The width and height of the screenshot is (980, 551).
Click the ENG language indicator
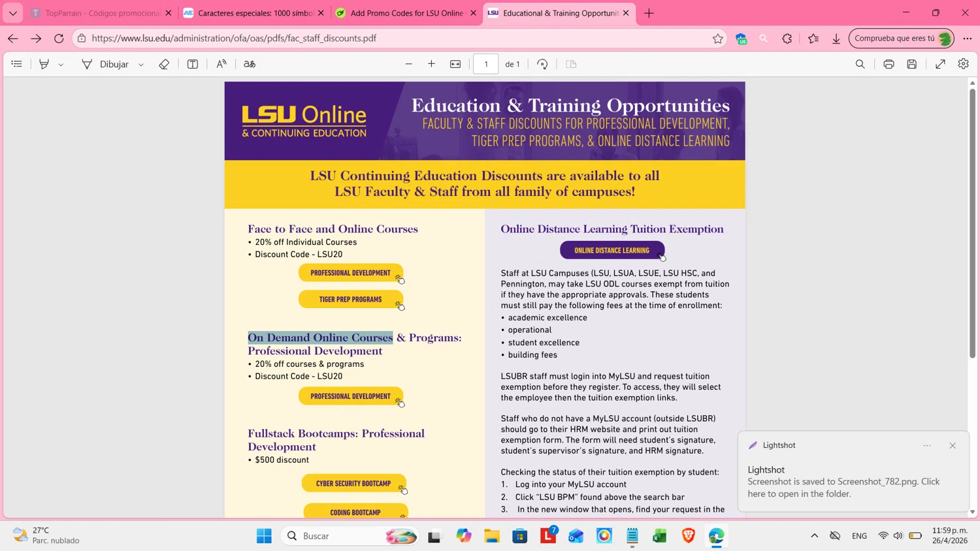click(x=859, y=536)
